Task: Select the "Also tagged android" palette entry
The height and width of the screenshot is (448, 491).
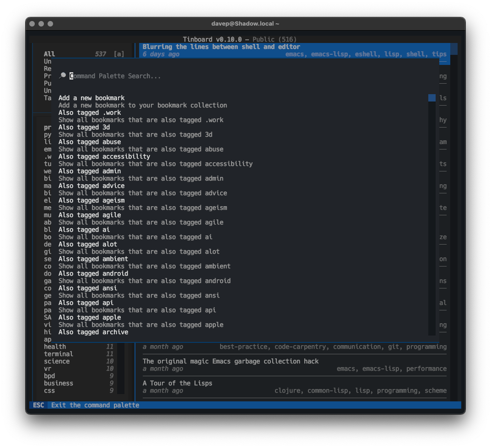Action: pos(93,273)
